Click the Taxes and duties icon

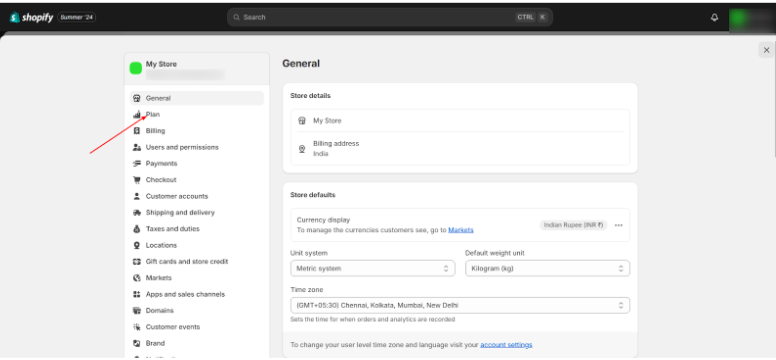click(137, 229)
